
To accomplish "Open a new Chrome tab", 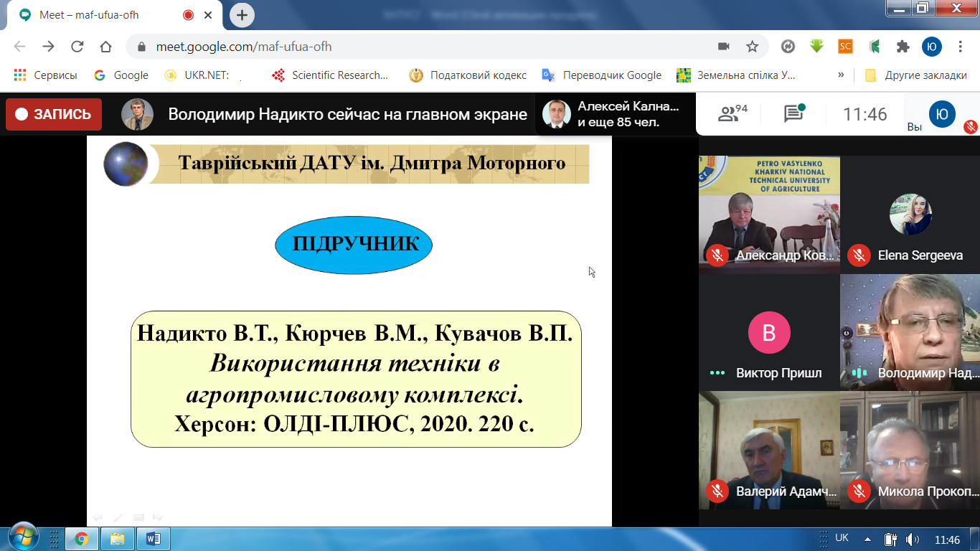I will click(242, 14).
